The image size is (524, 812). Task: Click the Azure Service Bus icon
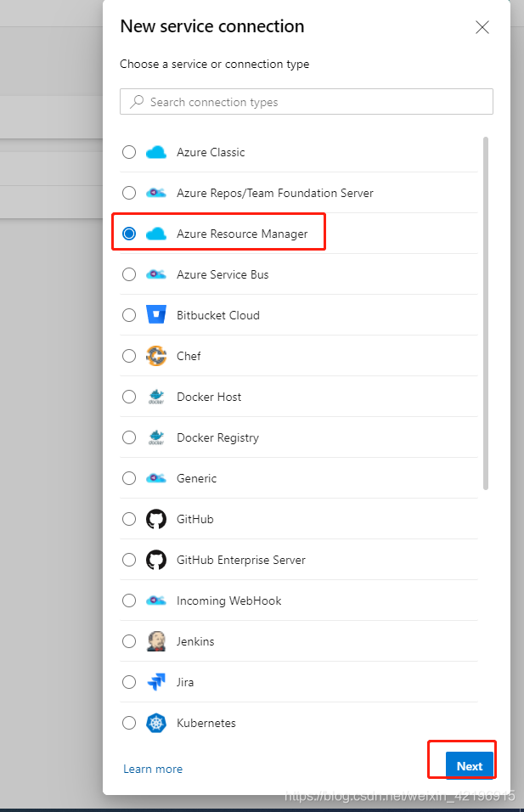pyautogui.click(x=156, y=274)
